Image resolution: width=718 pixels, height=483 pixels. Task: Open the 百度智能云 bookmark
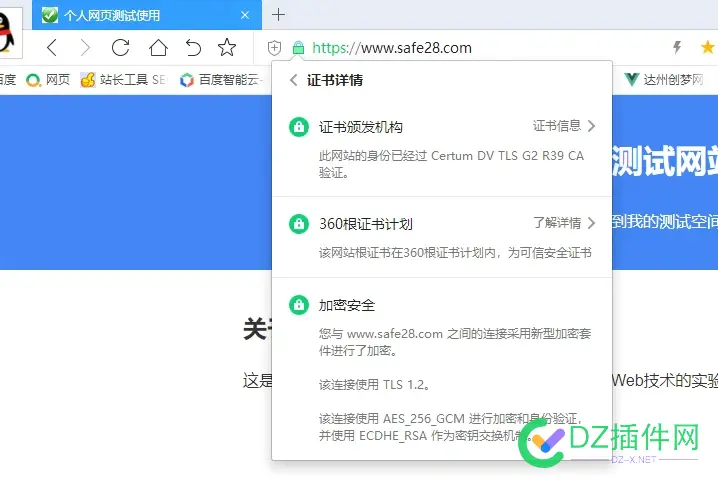[x=221, y=80]
